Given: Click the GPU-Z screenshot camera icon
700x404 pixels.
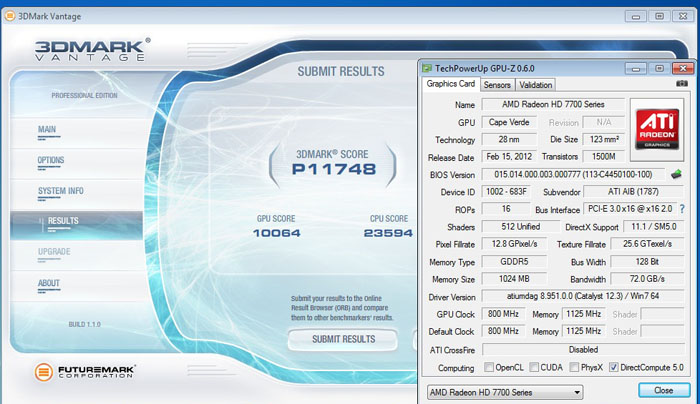Looking at the screenshot, I should point(682,83).
